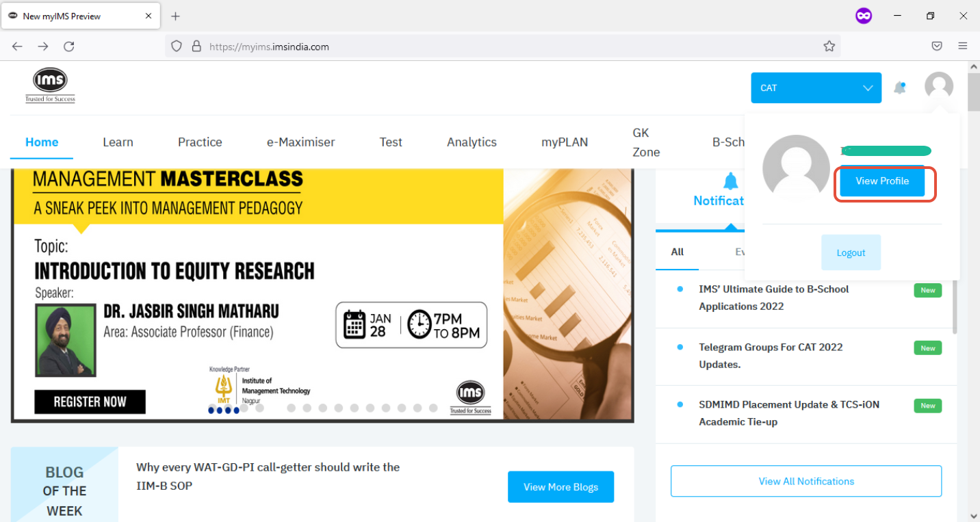The image size is (980, 522).
Task: Click the blog title about IIM-B SOP
Action: (x=268, y=476)
